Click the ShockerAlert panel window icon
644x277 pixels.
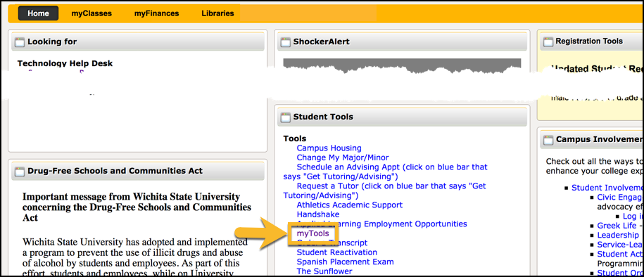tap(285, 42)
